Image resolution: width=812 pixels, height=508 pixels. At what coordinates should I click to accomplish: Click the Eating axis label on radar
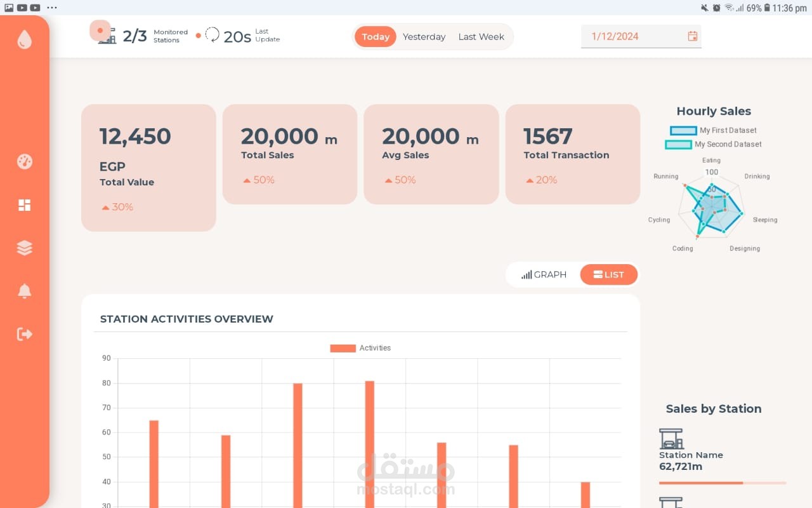[x=711, y=161]
